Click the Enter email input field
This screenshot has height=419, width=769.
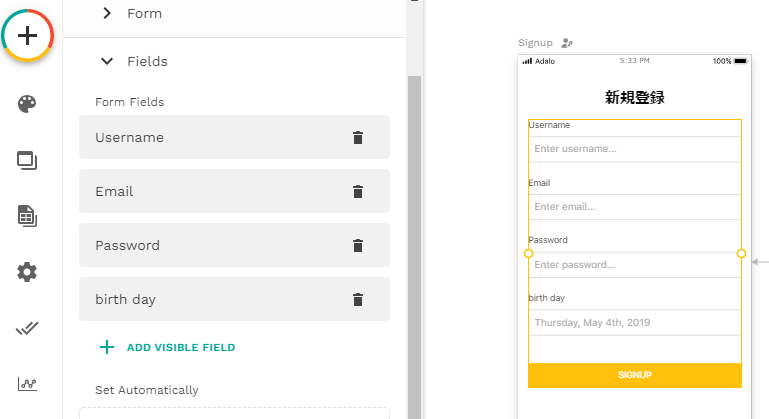635,207
